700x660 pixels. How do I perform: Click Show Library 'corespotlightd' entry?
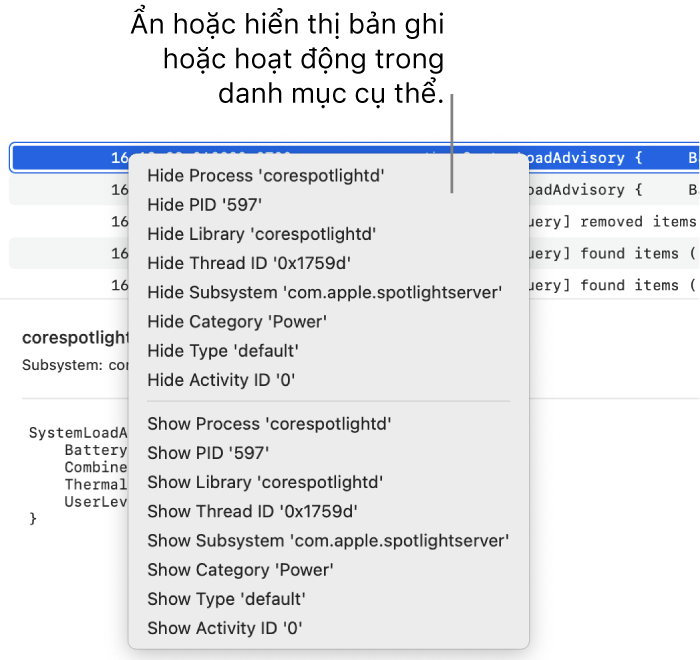point(265,482)
